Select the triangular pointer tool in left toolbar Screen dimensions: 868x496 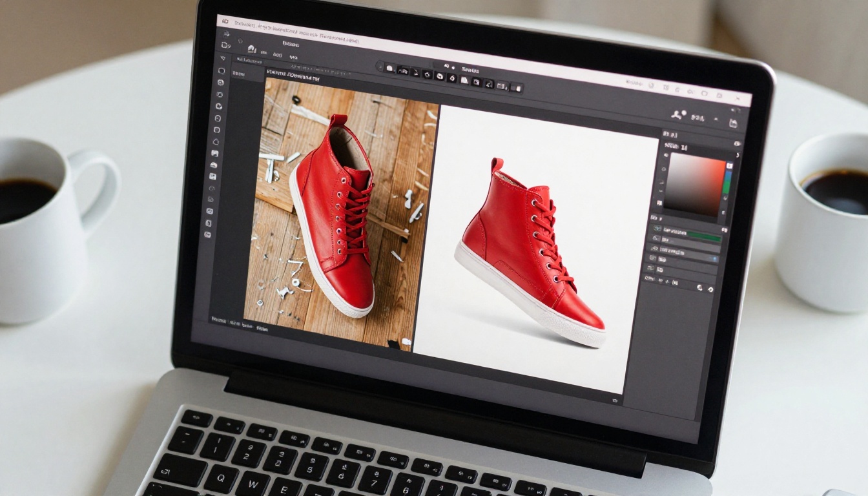(x=223, y=58)
